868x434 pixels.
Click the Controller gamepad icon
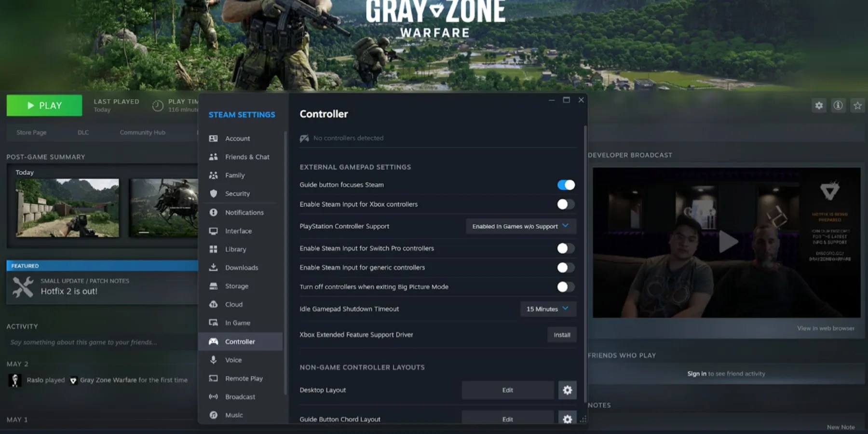click(x=213, y=341)
